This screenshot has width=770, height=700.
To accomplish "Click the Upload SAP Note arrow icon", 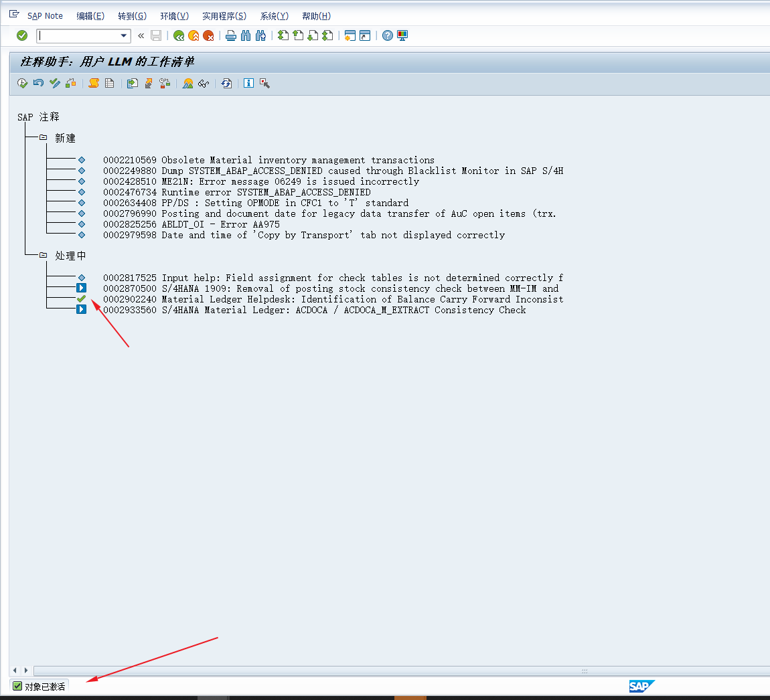I will click(x=148, y=84).
